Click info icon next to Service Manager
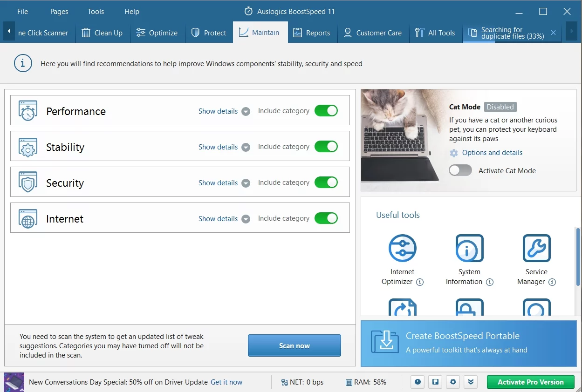The width and height of the screenshot is (582, 392). (x=552, y=282)
